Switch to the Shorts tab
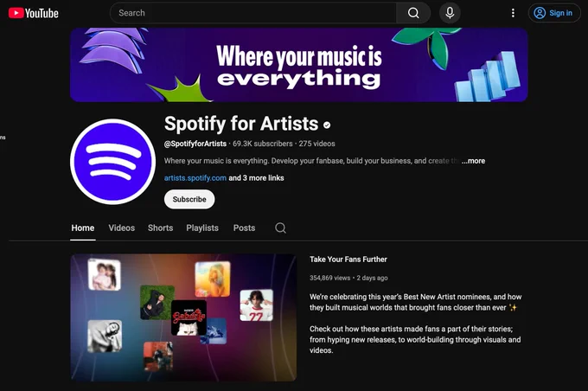Viewport: 588px width, 391px height. tap(161, 228)
